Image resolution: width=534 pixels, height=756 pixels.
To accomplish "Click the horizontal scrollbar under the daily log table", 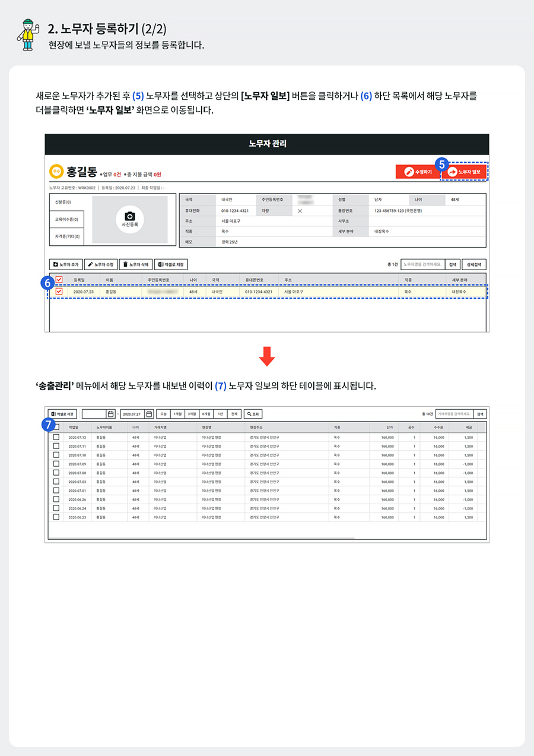I will click(202, 538).
